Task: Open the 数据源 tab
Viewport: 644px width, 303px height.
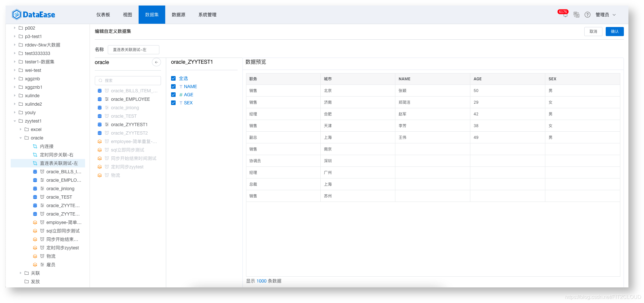Action: [x=179, y=15]
